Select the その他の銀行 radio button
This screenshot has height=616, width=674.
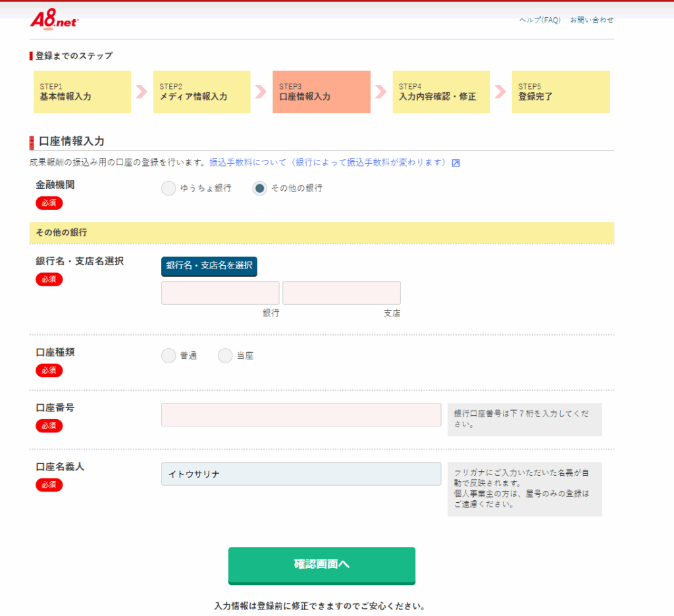(260, 188)
